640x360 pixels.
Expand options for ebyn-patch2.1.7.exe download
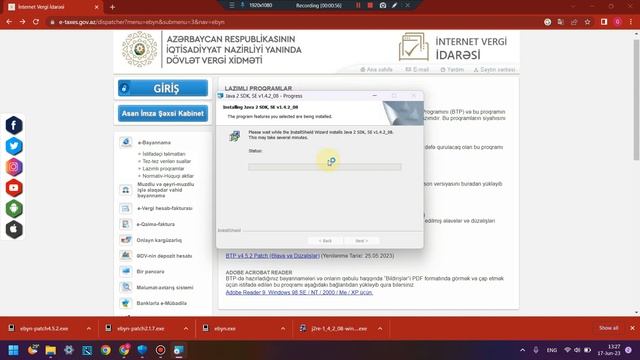[186, 329]
